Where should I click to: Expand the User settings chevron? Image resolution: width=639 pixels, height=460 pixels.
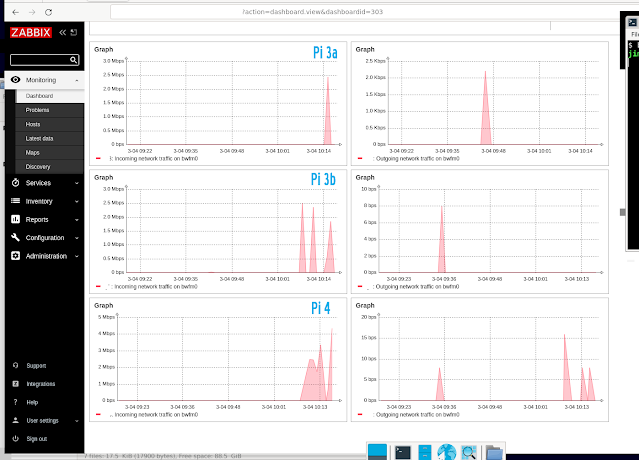click(77, 421)
